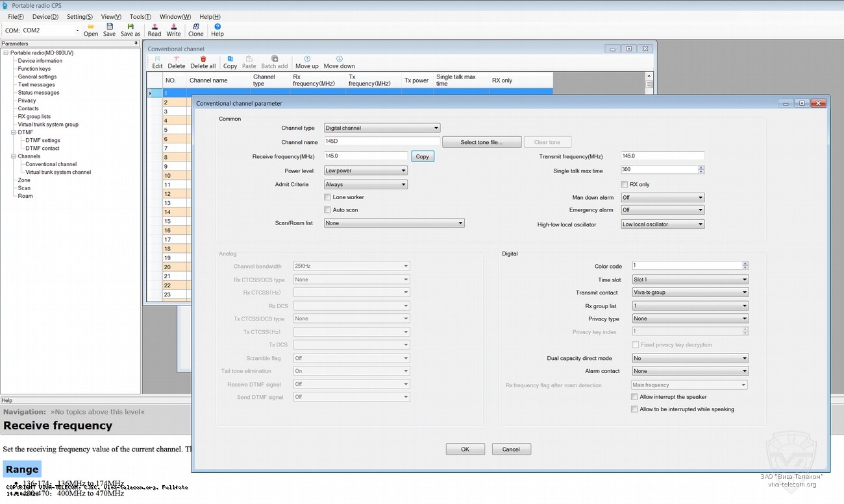The height and width of the screenshot is (504, 844).
Task: Click the Save as toolbar icon
Action: pos(130,30)
